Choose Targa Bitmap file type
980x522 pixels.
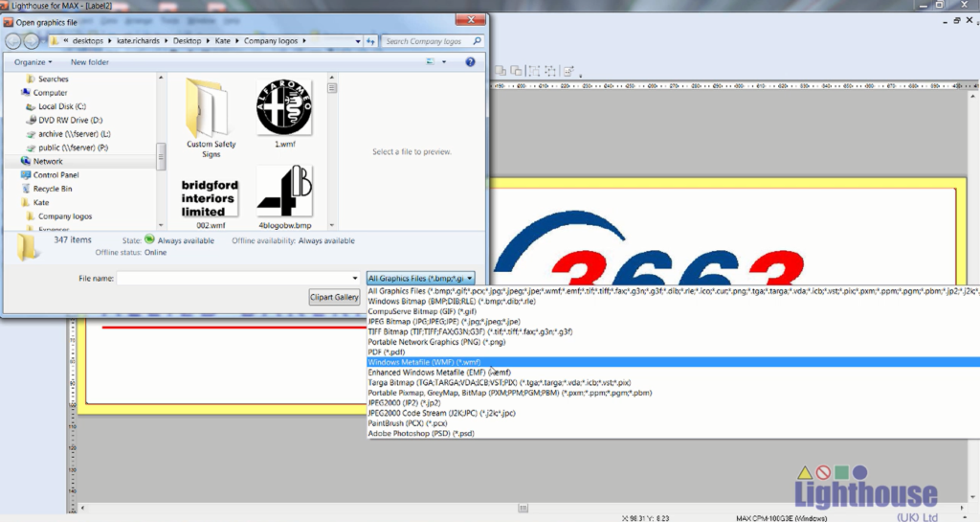[x=673, y=382]
